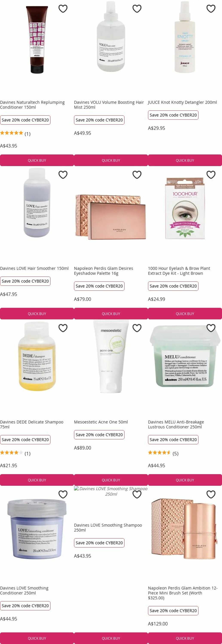The width and height of the screenshot is (222, 644).
Task: Quick buy the Davines DEDE Delicate Shampoo
Action: (37, 480)
